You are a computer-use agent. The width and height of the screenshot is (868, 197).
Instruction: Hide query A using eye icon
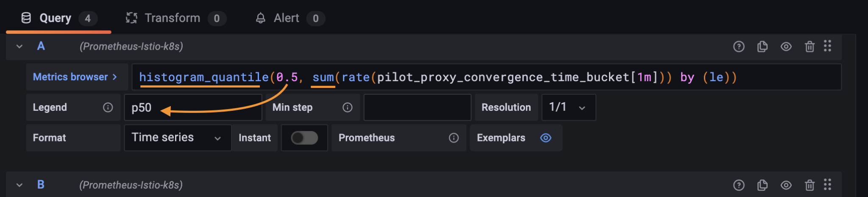click(786, 47)
